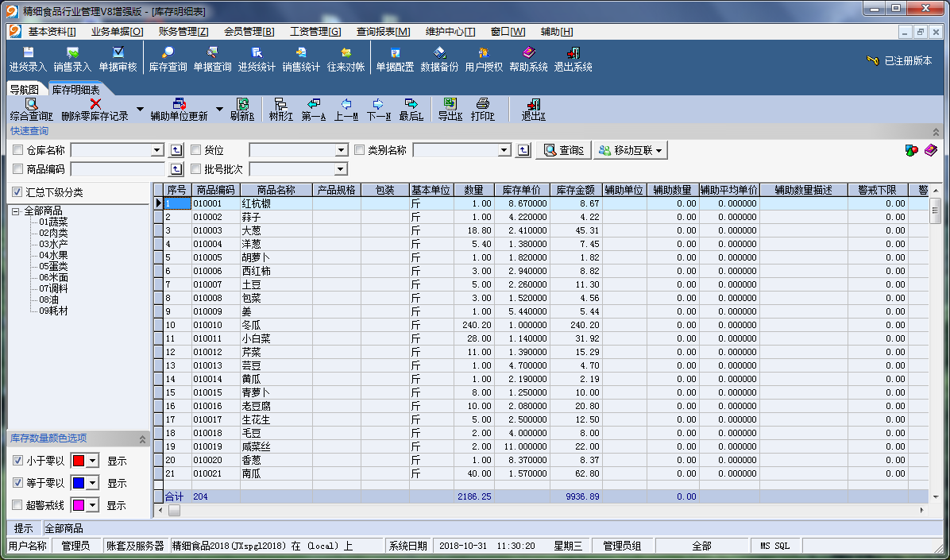This screenshot has width=950, height=560.
Task: Click the 查询S search button
Action: [x=565, y=150]
